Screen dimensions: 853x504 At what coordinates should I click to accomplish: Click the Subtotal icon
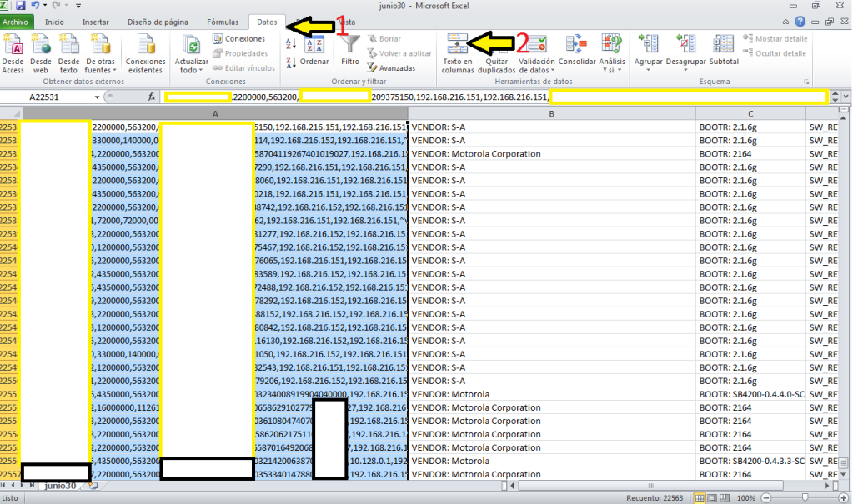(724, 50)
